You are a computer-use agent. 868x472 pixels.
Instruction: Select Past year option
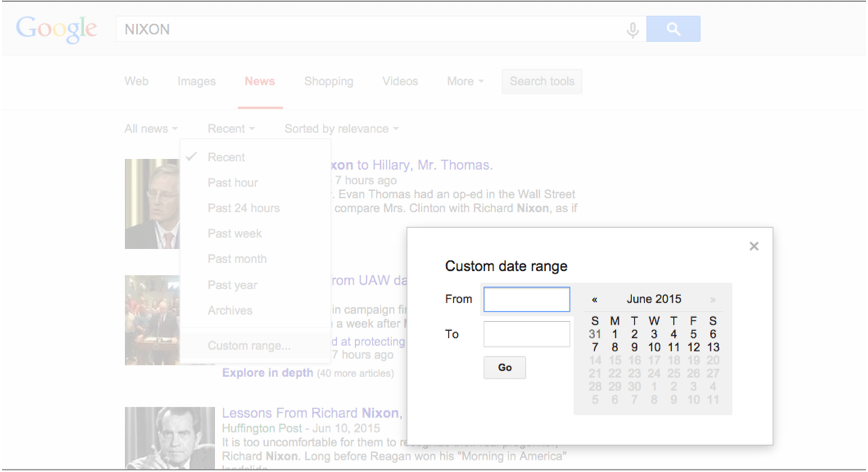[x=232, y=285]
